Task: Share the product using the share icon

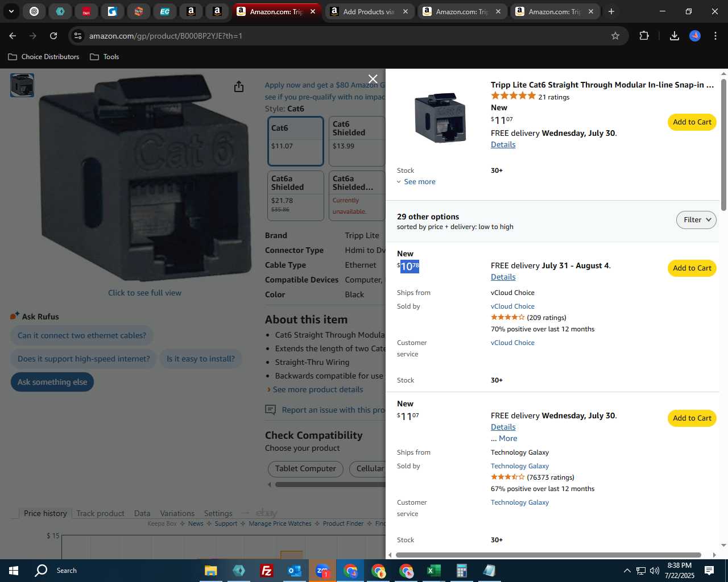Action: (x=239, y=86)
